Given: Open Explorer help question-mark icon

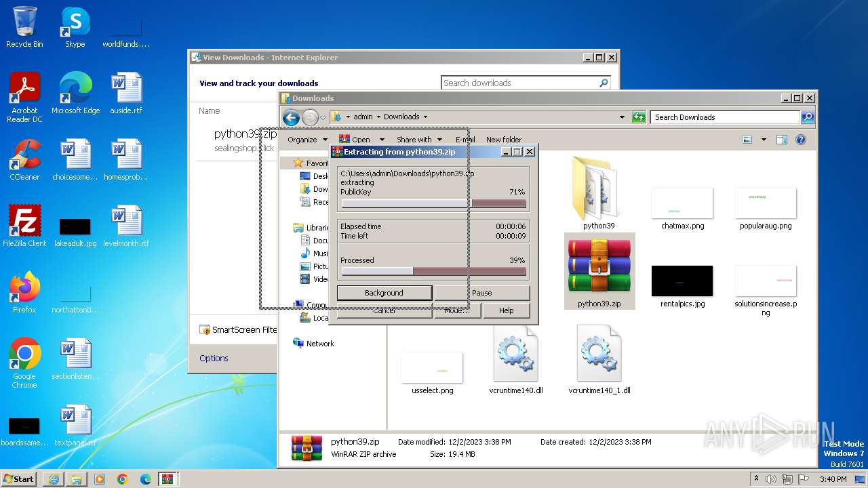Looking at the screenshot, I should 801,140.
